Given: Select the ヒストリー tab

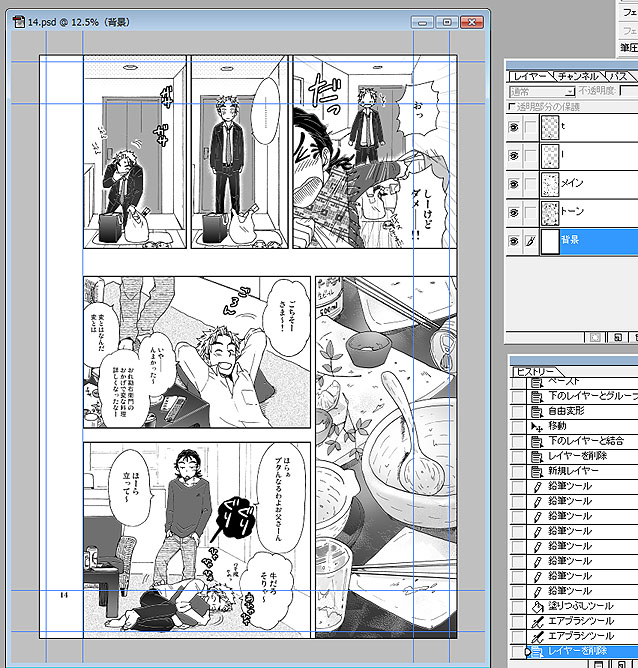Looking at the screenshot, I should pos(536,371).
